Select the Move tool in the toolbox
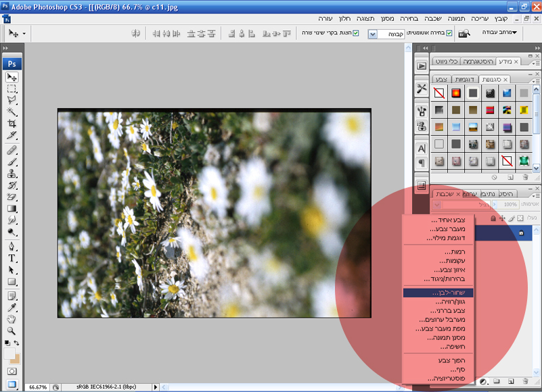This screenshot has width=542, height=392. 12,77
